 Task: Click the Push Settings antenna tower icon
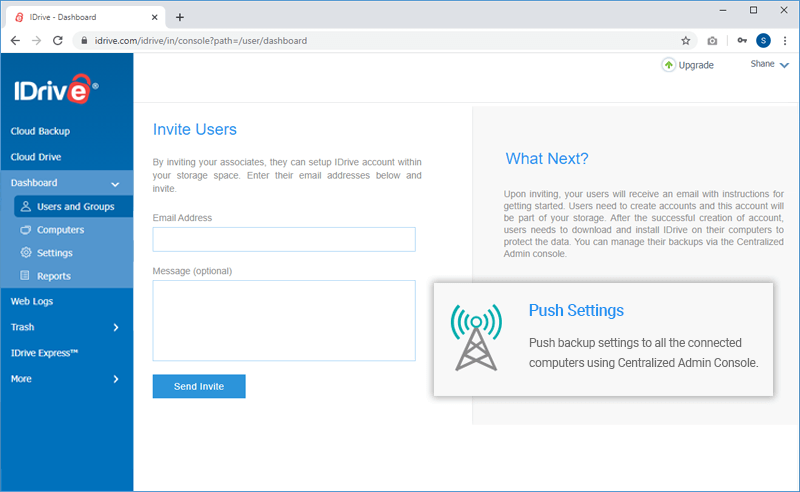pos(476,337)
